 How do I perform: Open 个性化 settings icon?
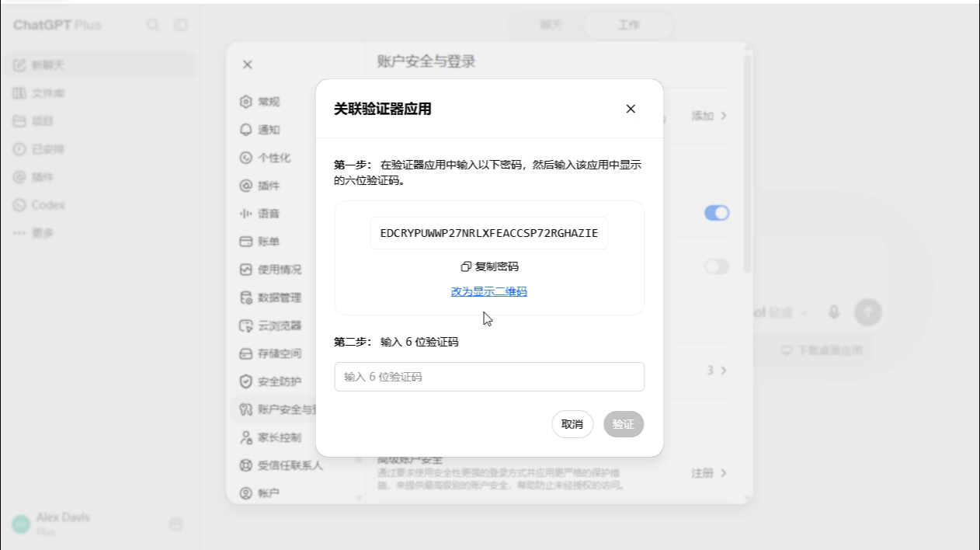[x=246, y=158]
